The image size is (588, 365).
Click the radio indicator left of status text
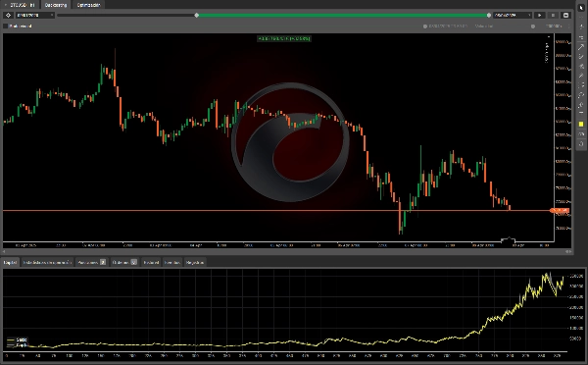pyautogui.click(x=425, y=26)
